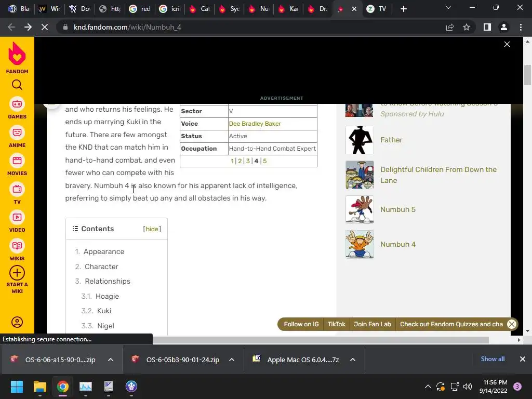The image size is (532, 399).
Task: Close the downloads shelf
Action: 523,359
